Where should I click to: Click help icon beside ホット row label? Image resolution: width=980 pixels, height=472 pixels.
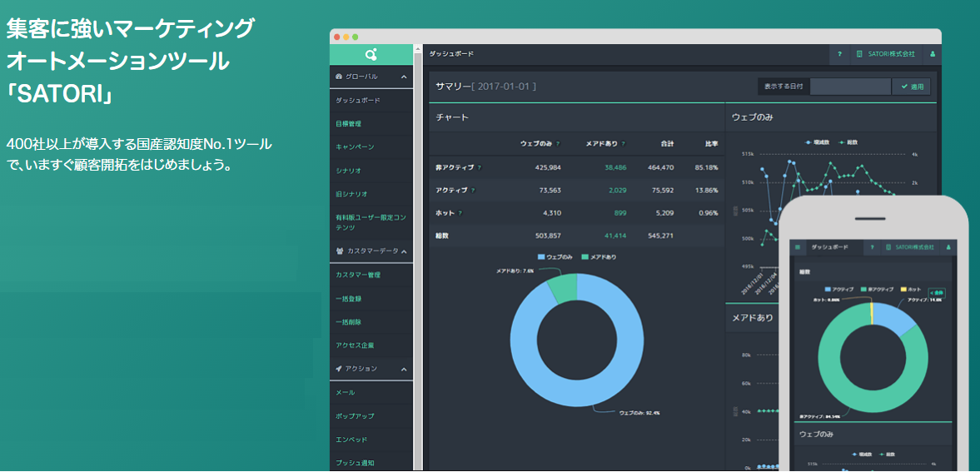(x=460, y=213)
